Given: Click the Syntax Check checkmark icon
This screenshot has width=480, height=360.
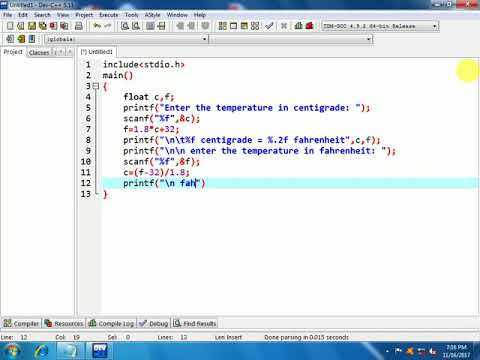Looking at the screenshot, I should [270, 26].
